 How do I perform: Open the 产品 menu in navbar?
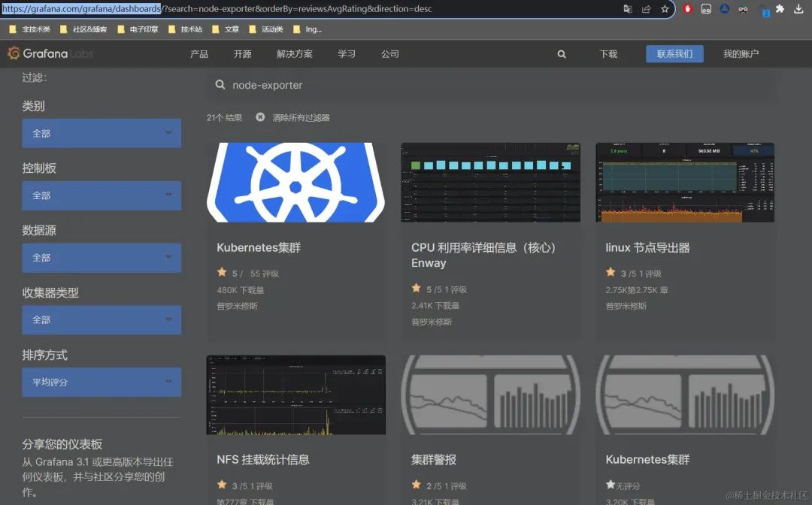tap(198, 54)
